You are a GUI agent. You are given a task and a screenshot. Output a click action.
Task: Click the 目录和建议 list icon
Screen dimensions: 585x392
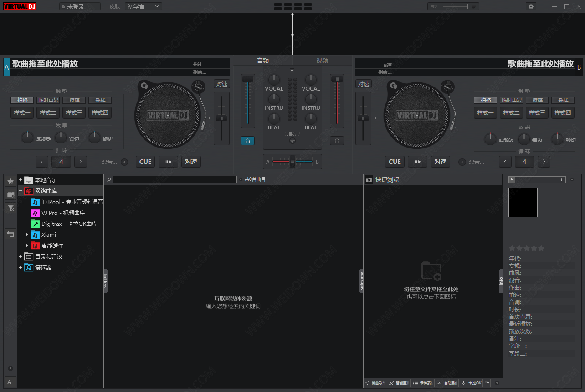click(x=29, y=256)
